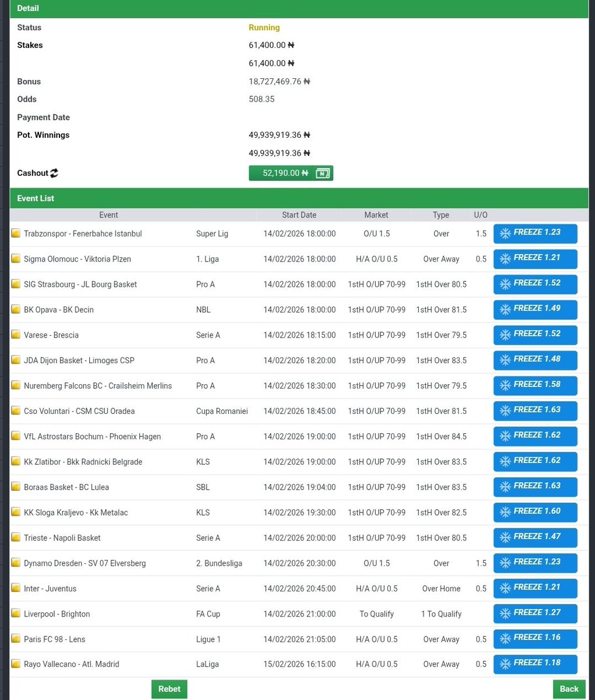Freeze VfL Astrostars Bochum - Phoenix Hagen bet

[535, 437]
